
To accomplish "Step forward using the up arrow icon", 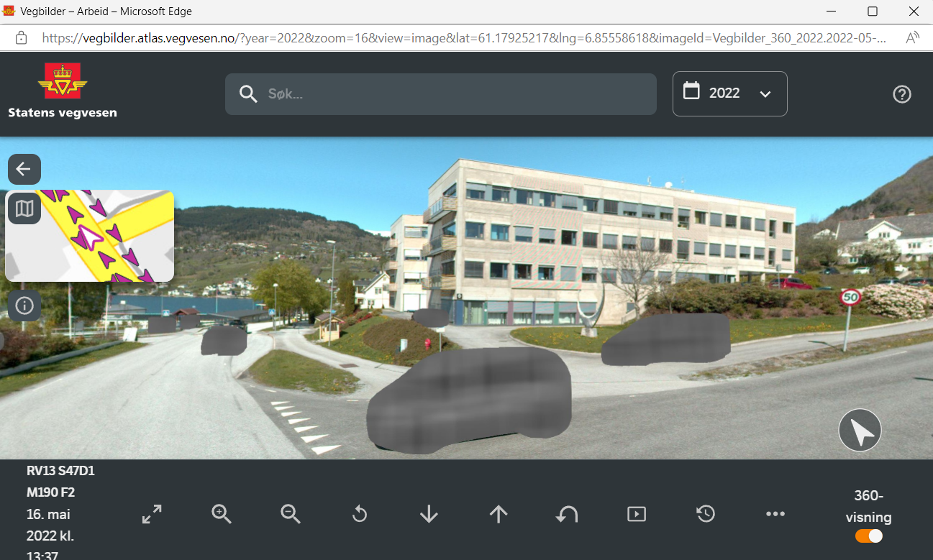I will coord(498,513).
